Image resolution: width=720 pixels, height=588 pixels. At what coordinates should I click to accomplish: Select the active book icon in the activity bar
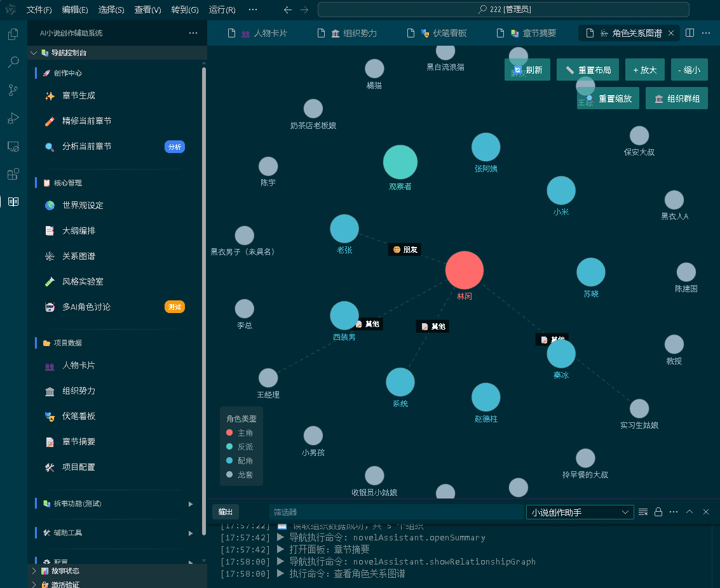coord(13,202)
